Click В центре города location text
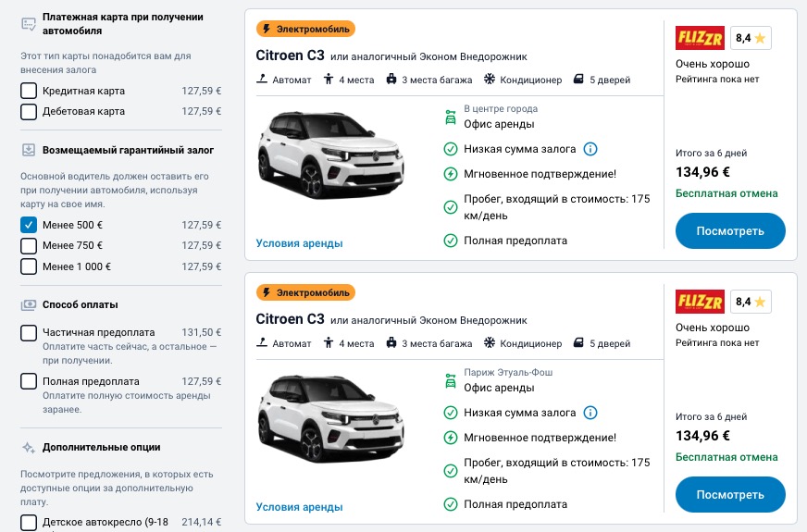 501,108
